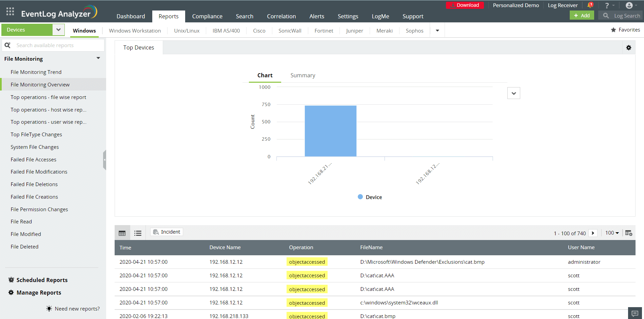The image size is (644, 319).
Task: Collapse the left sidebar panel handle
Action: point(104,160)
